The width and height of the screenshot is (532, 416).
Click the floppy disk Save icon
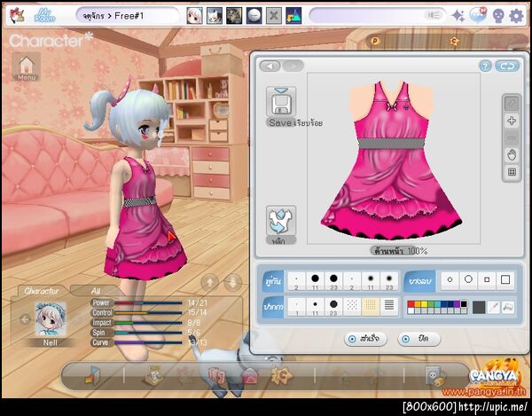click(x=281, y=101)
